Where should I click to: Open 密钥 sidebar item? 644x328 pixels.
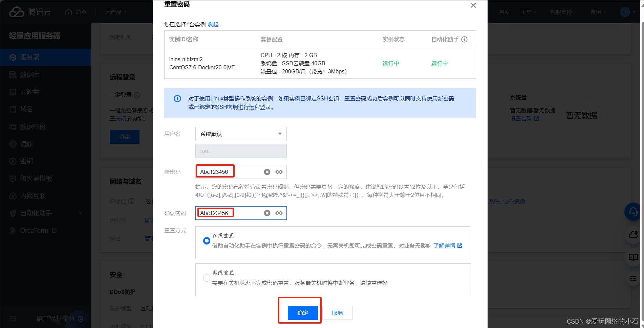[46, 161]
